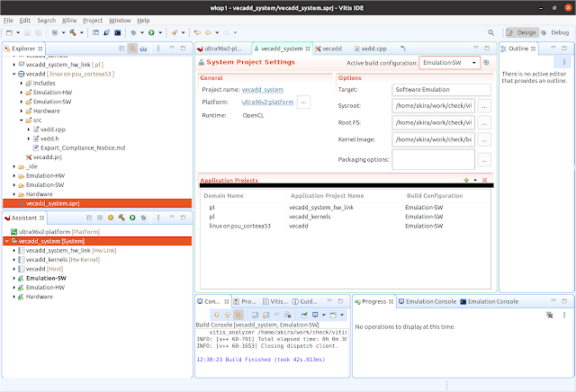
Task: Click browse button for Root FS
Action: (484, 123)
